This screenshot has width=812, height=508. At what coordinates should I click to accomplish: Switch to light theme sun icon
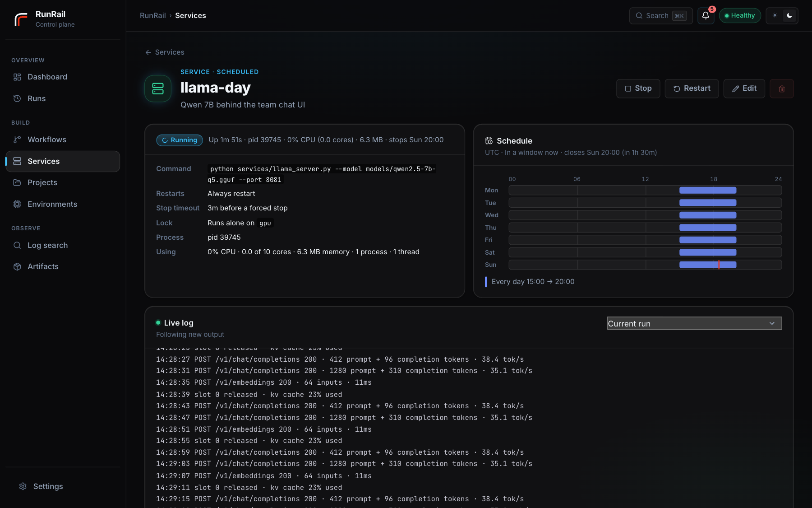tap(775, 16)
